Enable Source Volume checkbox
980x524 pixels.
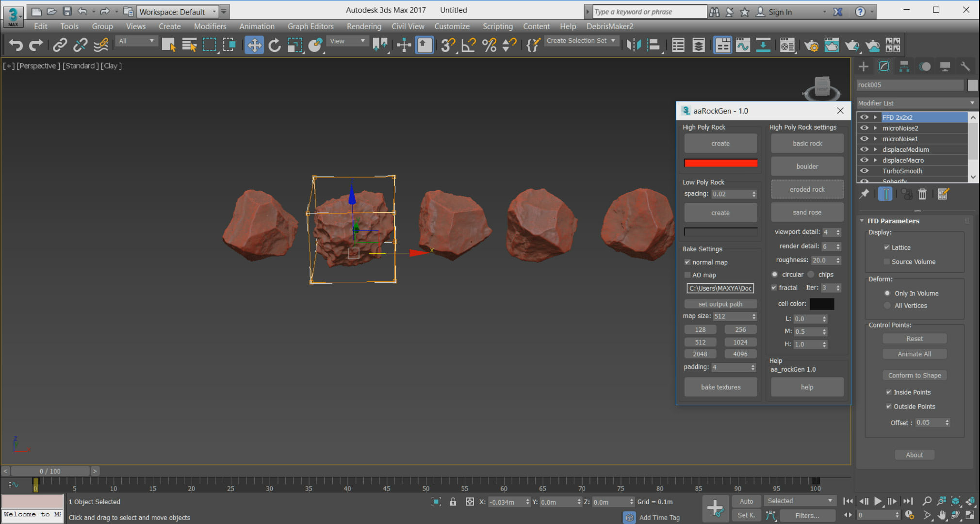tap(887, 262)
